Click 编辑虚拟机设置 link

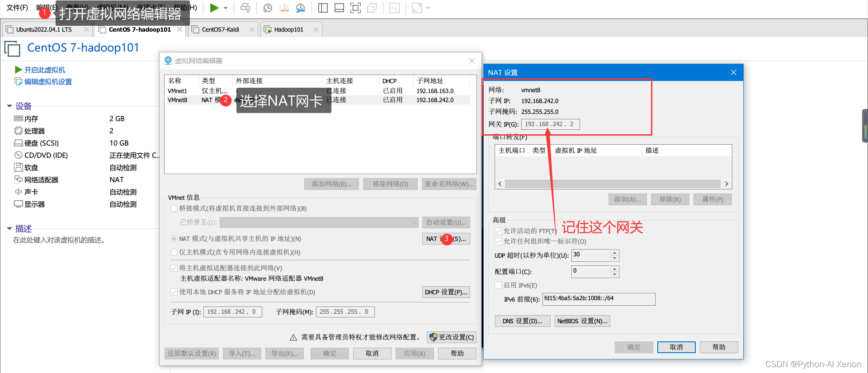[48, 82]
